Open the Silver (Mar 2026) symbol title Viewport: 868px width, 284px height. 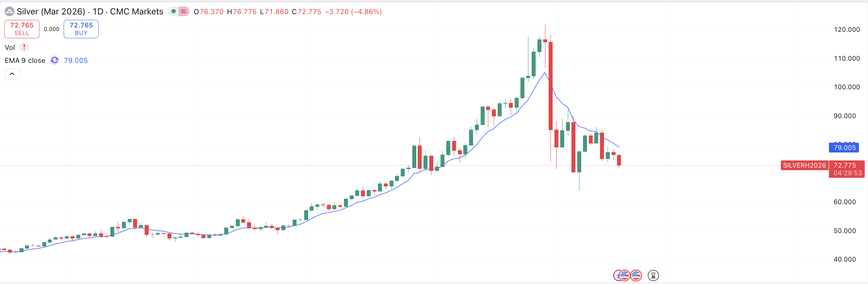pyautogui.click(x=51, y=12)
